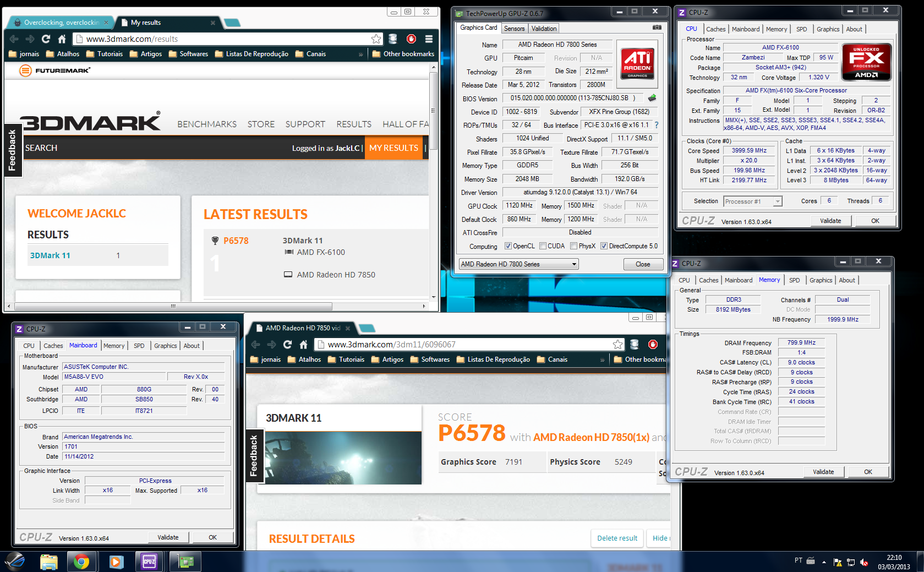
Task: Click the AMD FX processor logo in CPU-Z
Action: [866, 62]
